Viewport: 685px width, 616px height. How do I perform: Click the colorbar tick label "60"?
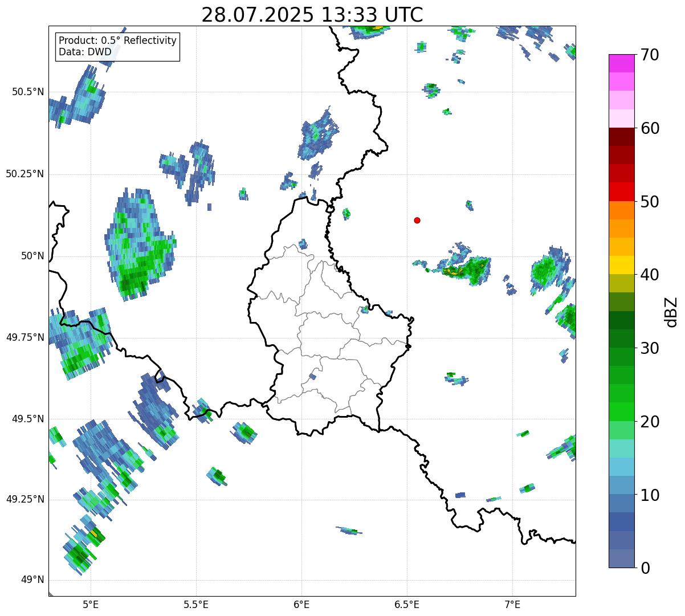pyautogui.click(x=650, y=128)
